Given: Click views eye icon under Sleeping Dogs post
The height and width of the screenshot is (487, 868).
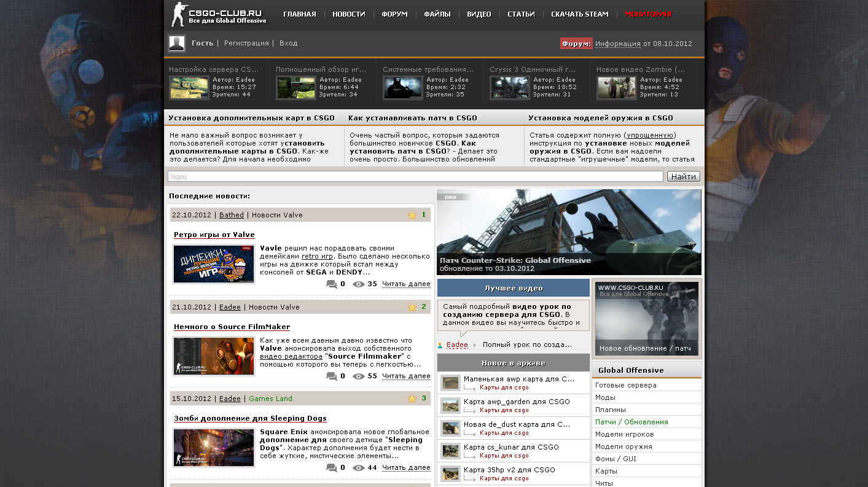Looking at the screenshot, I should (359, 468).
